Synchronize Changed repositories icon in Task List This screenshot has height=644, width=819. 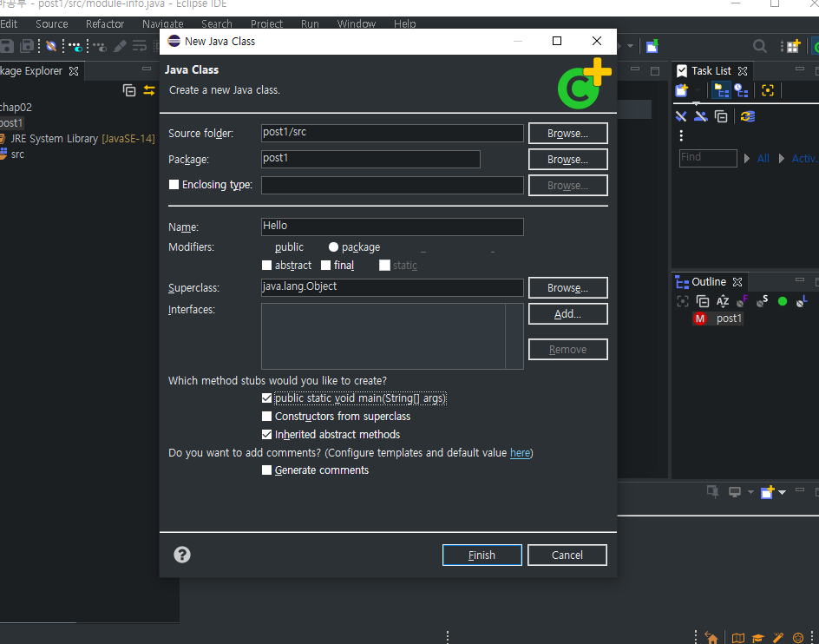point(748,116)
